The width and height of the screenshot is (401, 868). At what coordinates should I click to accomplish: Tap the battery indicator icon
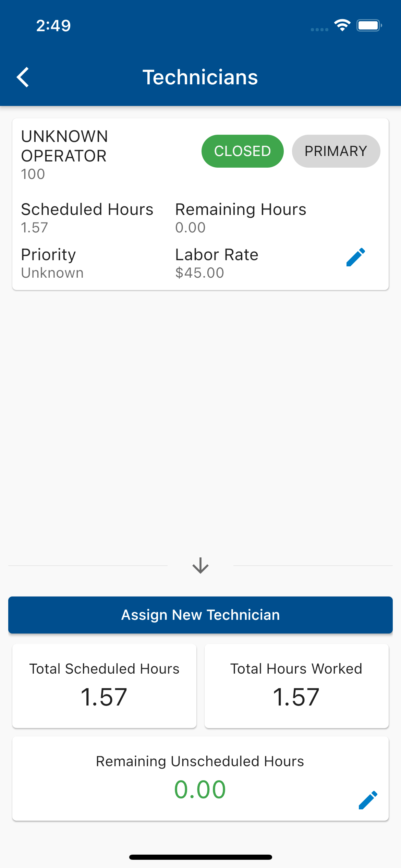pyautogui.click(x=369, y=25)
